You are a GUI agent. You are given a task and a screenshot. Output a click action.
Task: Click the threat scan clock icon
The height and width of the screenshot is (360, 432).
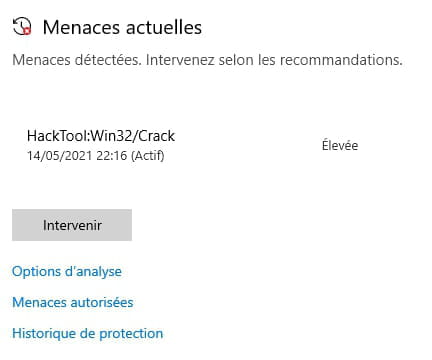22,26
